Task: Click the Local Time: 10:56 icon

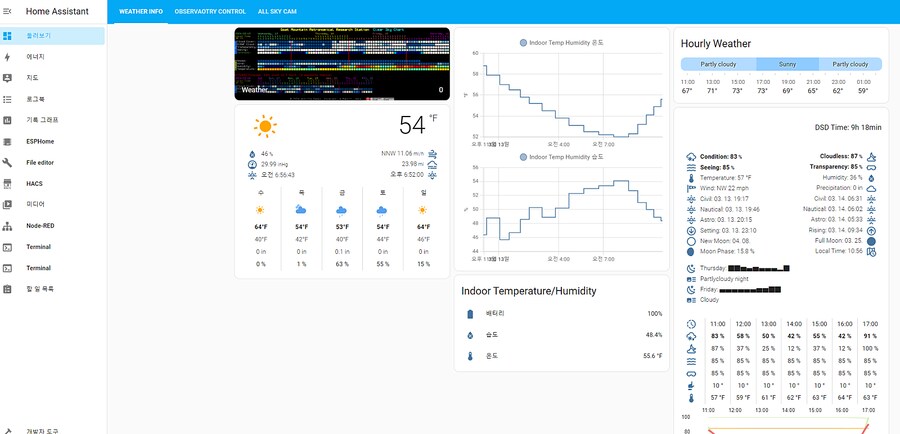Action: coord(871,251)
